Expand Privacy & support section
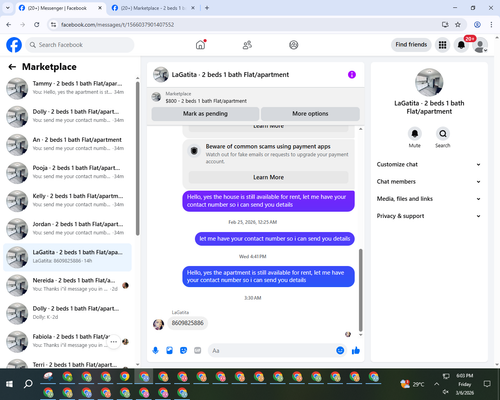 click(x=429, y=216)
